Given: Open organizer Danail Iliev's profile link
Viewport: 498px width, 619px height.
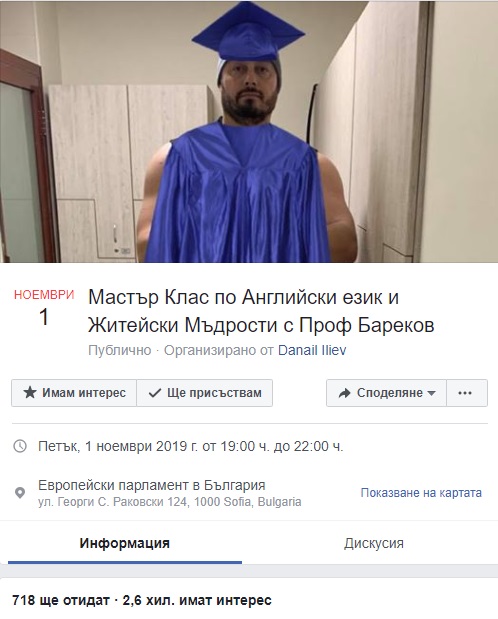Looking at the screenshot, I should point(312,350).
